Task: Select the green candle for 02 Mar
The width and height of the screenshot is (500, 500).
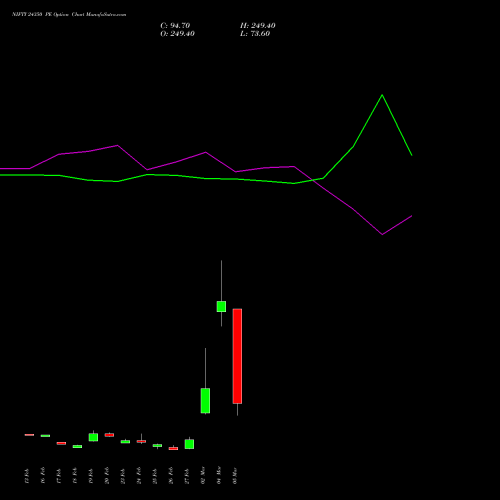Action: (205, 401)
